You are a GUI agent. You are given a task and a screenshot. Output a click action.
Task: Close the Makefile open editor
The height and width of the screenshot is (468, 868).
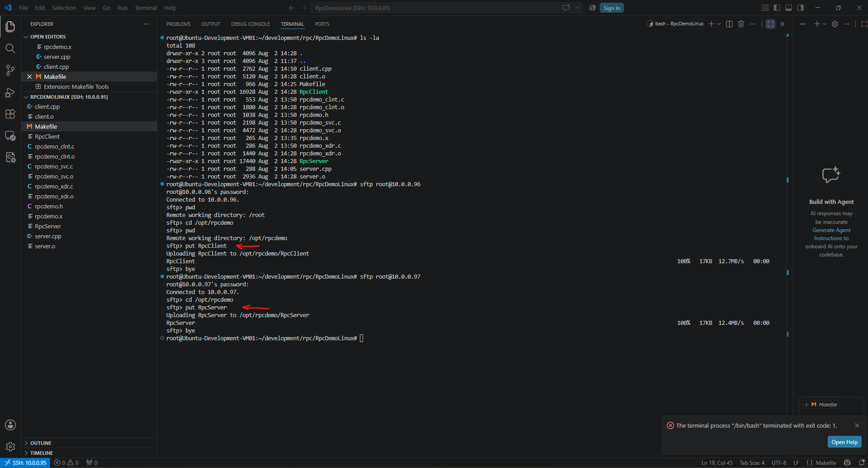[x=29, y=77]
